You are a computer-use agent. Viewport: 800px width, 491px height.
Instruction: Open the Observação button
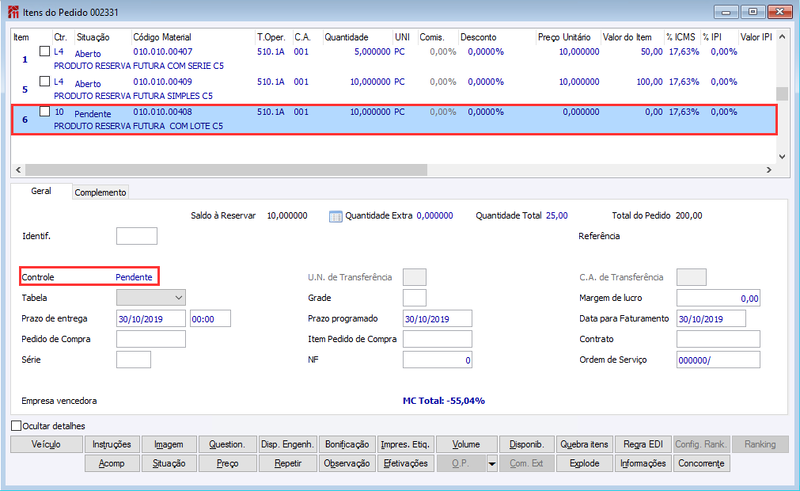click(x=347, y=464)
